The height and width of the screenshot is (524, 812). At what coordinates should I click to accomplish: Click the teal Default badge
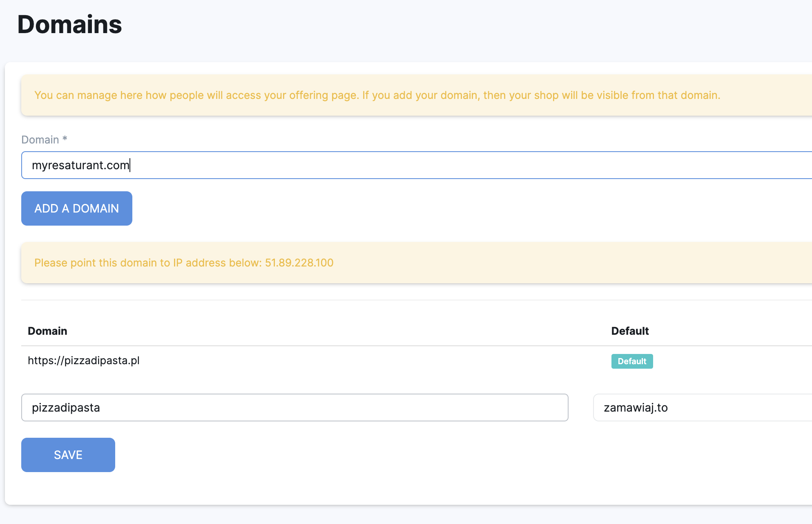click(632, 361)
